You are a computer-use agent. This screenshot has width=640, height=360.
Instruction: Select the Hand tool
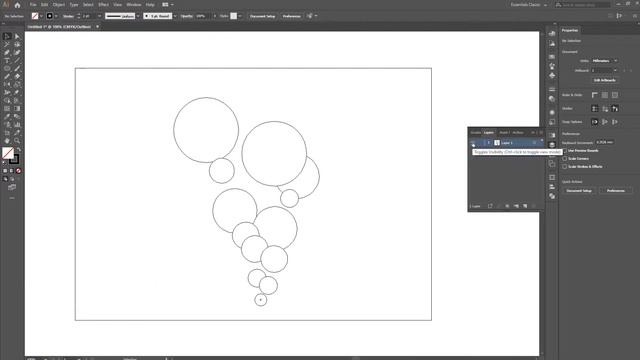7,140
